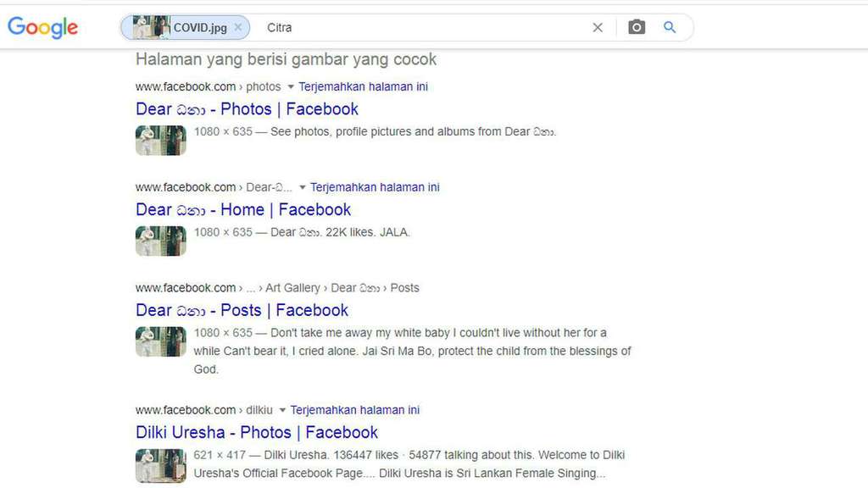
Task: Click Terjemahkan halaman ini for Home result
Action: pyautogui.click(x=375, y=187)
